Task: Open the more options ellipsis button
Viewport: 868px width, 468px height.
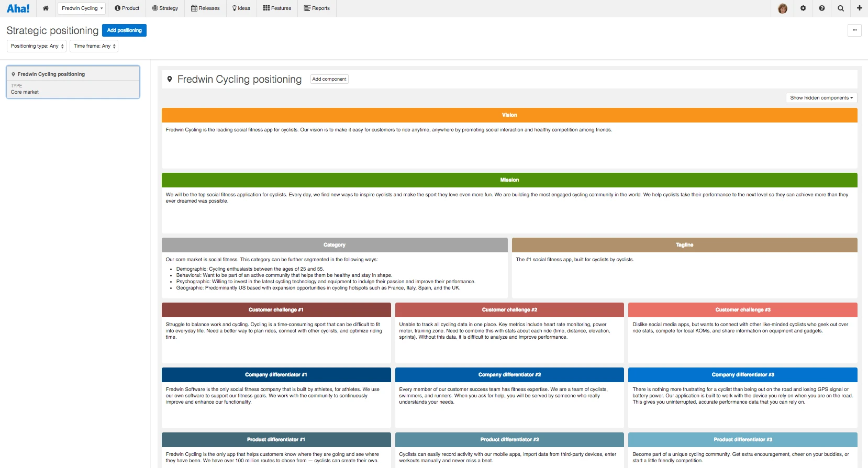Action: 854,30
